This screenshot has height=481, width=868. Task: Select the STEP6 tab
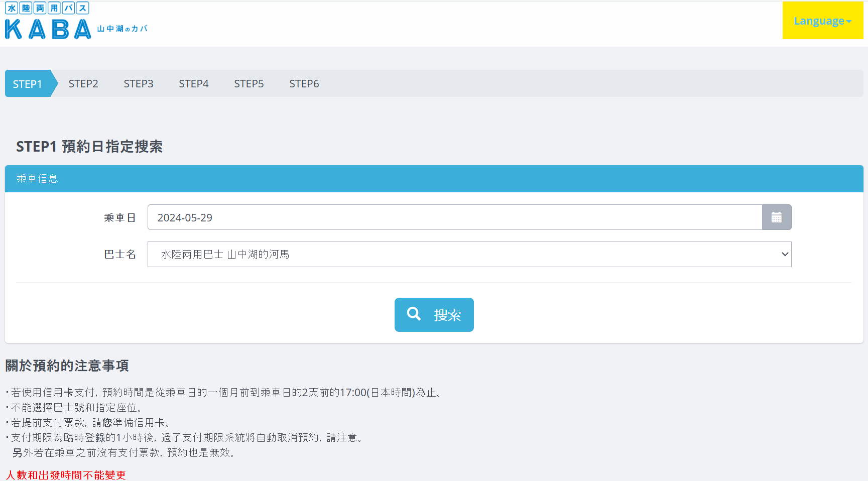pyautogui.click(x=304, y=84)
